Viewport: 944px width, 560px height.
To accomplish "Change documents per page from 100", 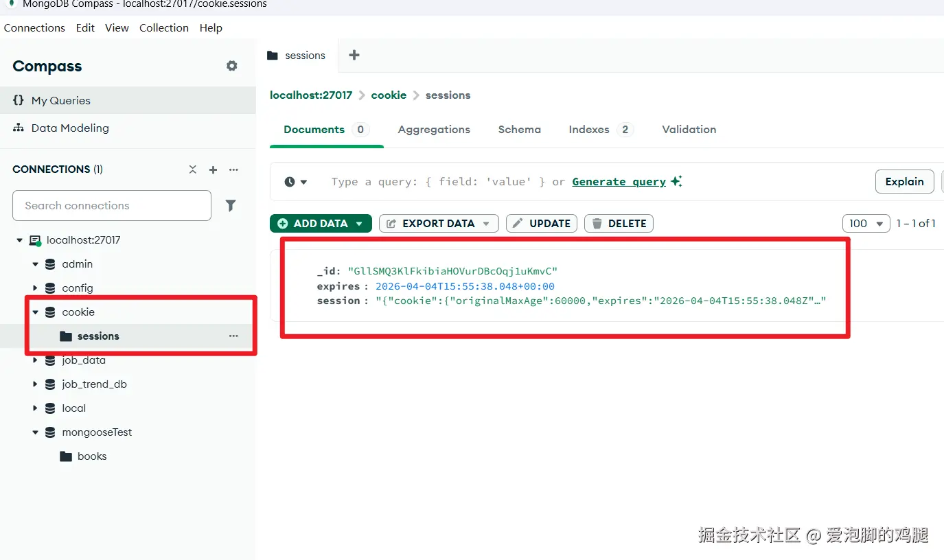I will click(x=866, y=224).
